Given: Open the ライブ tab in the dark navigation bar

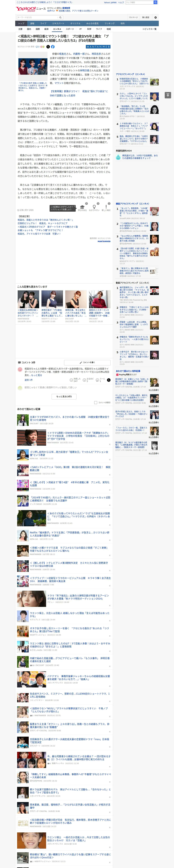Looking at the screenshot, I should [43, 24].
